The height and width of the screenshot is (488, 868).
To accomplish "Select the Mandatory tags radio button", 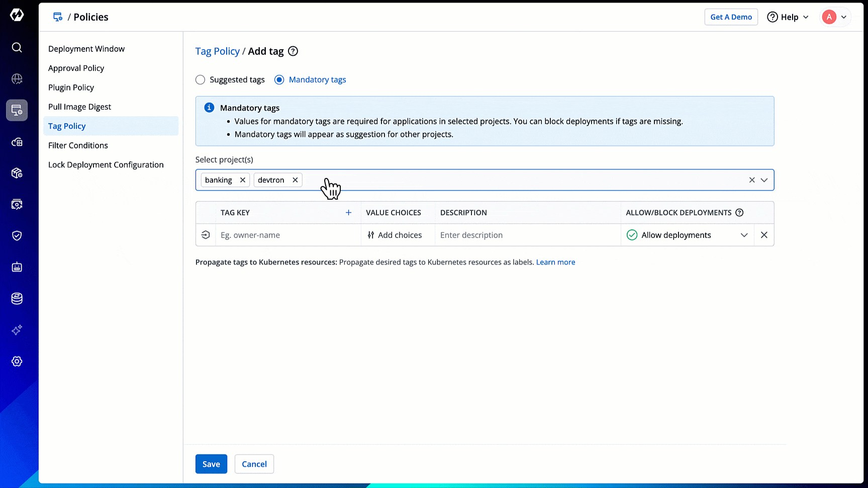I will click(x=279, y=80).
